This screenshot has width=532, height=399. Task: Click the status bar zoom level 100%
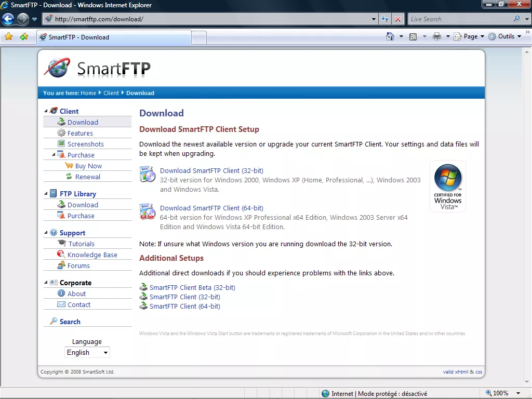[x=497, y=393]
